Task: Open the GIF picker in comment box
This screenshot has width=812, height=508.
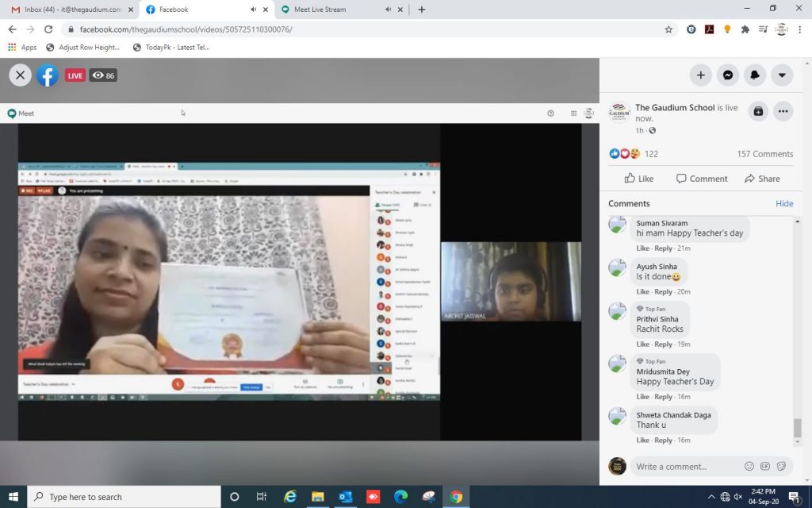Action: pos(765,466)
